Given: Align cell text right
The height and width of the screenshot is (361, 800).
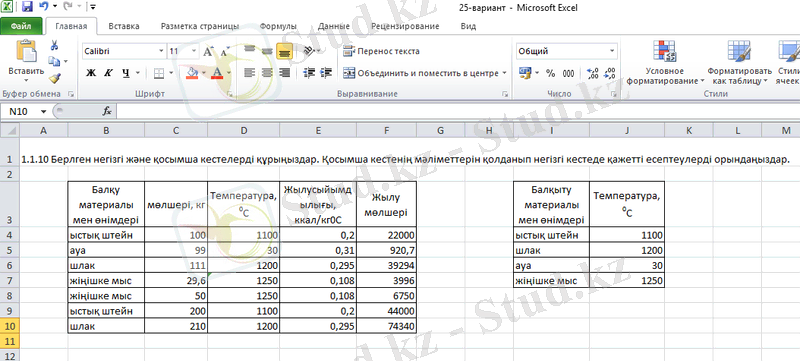Looking at the screenshot, I should pyautogui.click(x=284, y=73).
